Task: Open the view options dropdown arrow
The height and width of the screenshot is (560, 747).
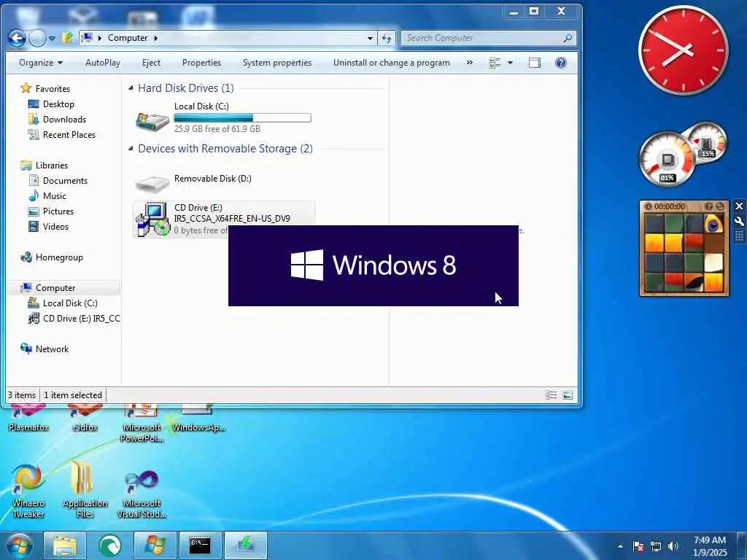Action: point(510,63)
